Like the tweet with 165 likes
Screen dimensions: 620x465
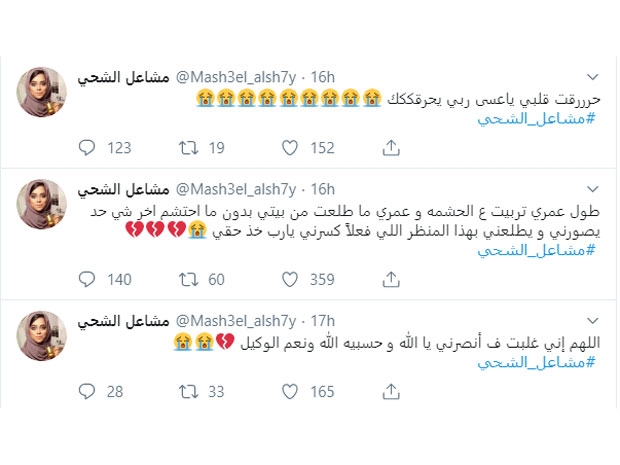click(x=289, y=392)
